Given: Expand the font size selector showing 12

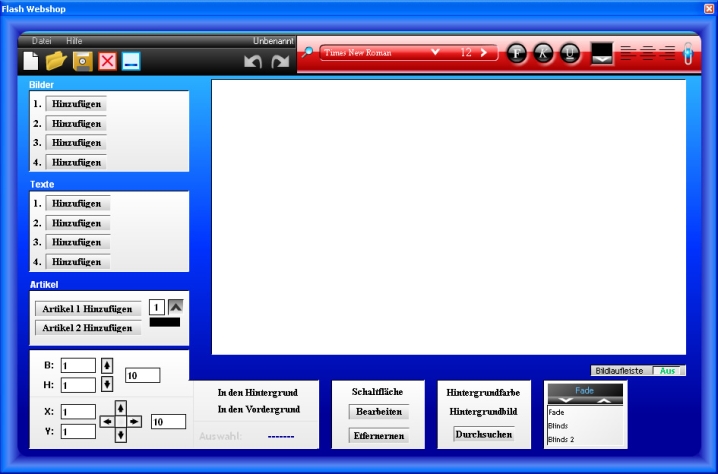Looking at the screenshot, I should (484, 52).
